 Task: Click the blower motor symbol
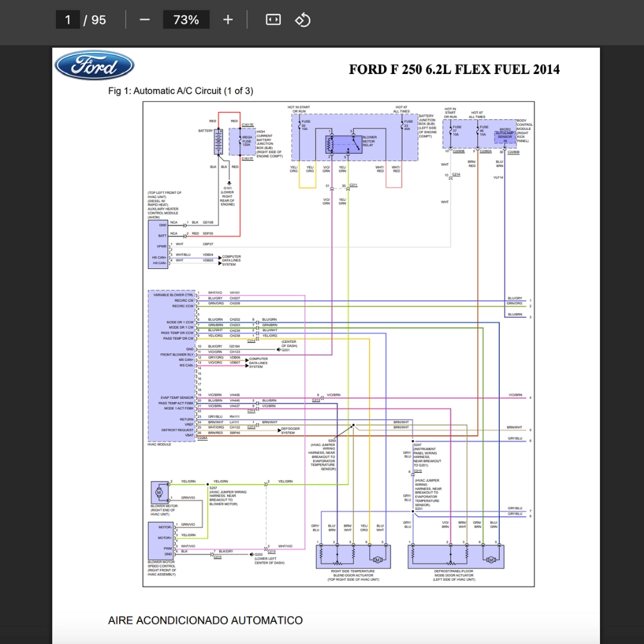click(x=159, y=491)
